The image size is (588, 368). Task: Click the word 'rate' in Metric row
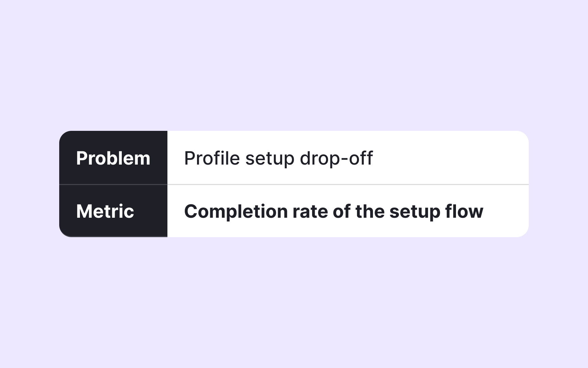point(310,211)
